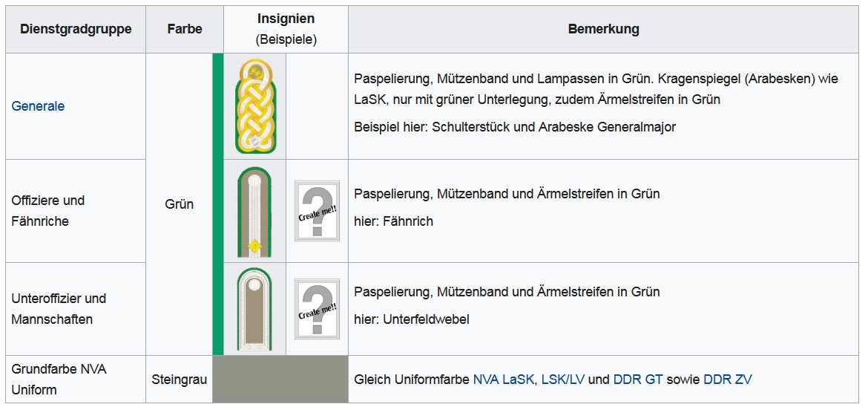The height and width of the screenshot is (410, 868).
Task: Click the Dienstgradgruppe column header
Action: 76,30
